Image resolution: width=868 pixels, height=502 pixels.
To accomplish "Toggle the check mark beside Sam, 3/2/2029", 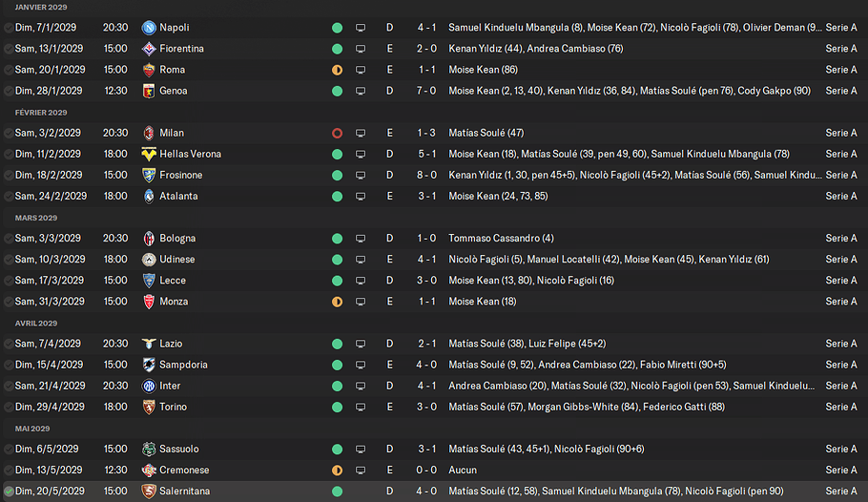I will tap(8, 133).
